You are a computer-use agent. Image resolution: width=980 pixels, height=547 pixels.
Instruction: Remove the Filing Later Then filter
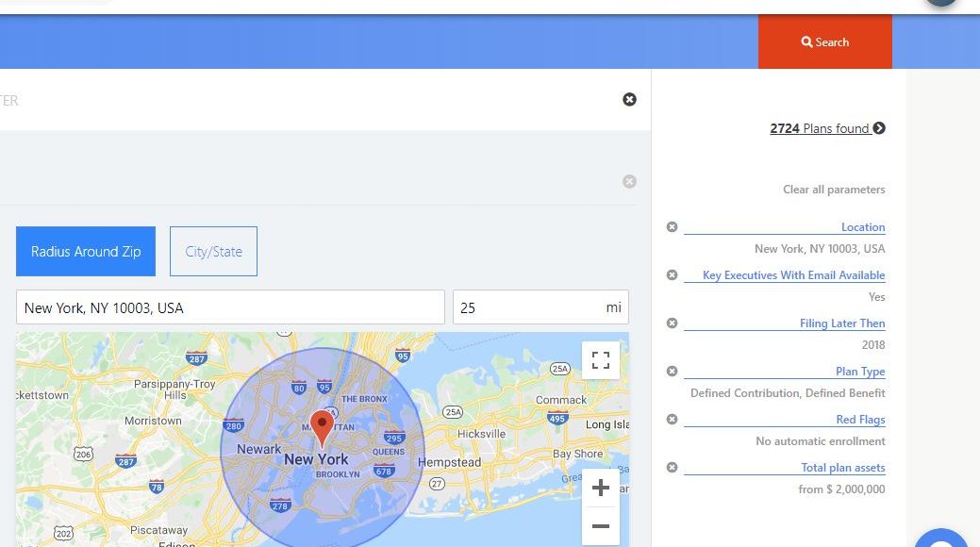(672, 323)
